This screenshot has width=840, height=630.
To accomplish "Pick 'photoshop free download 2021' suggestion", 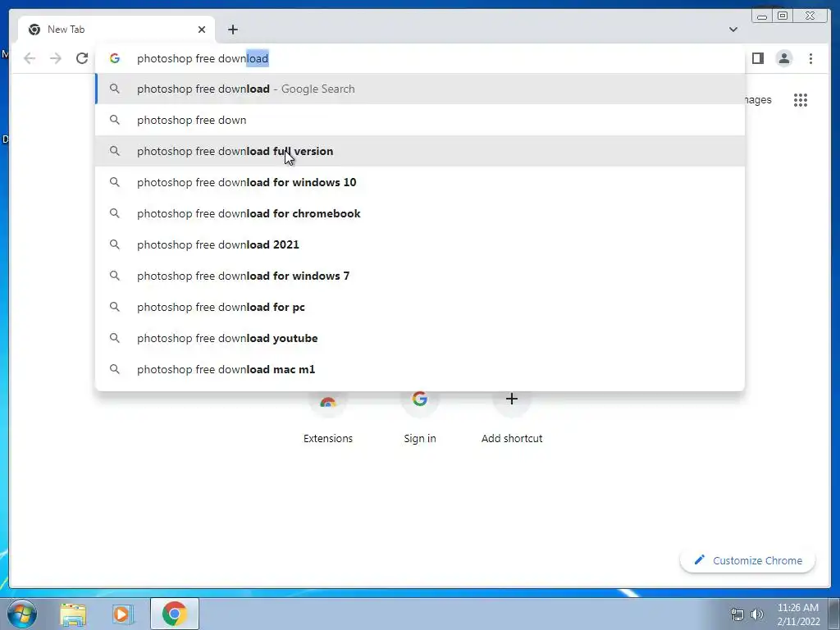I will point(420,244).
